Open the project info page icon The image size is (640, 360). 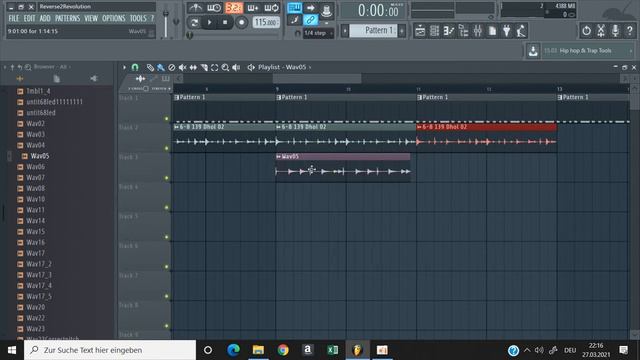click(x=492, y=31)
